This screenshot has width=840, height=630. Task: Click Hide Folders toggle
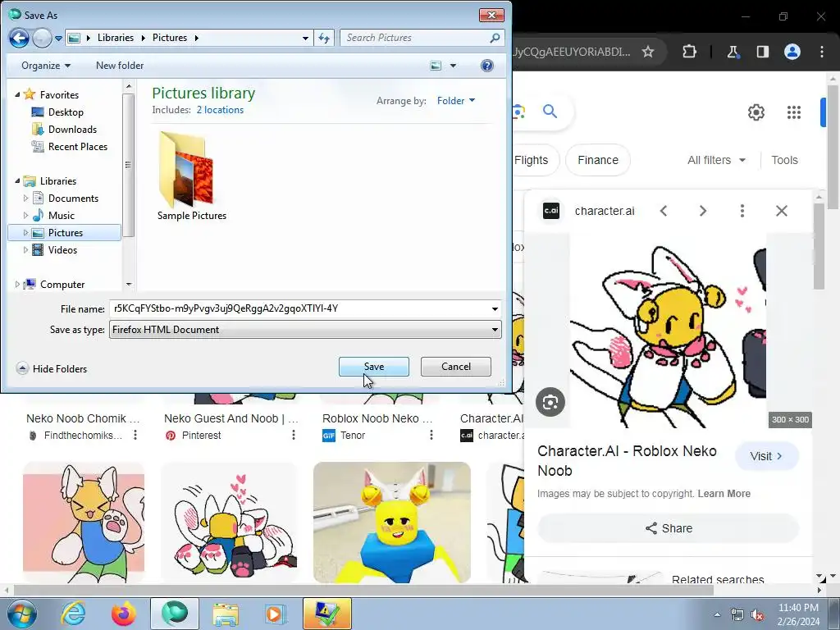coord(52,368)
